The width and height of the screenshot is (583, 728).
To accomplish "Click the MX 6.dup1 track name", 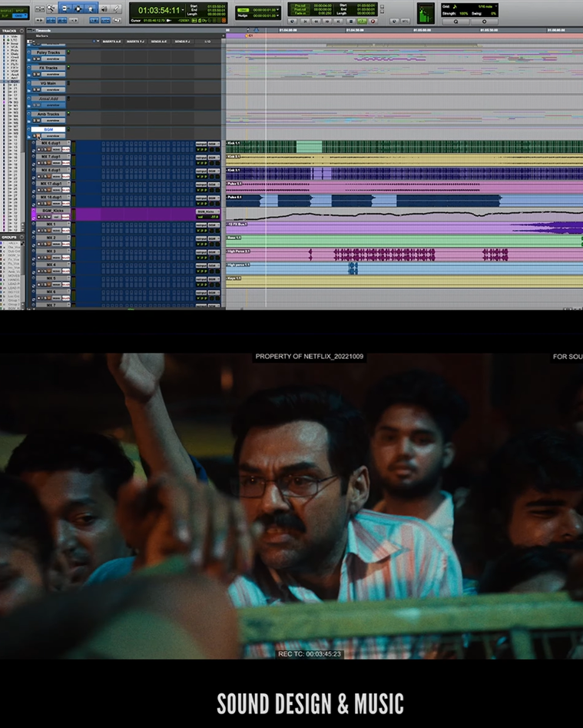I will pyautogui.click(x=51, y=143).
